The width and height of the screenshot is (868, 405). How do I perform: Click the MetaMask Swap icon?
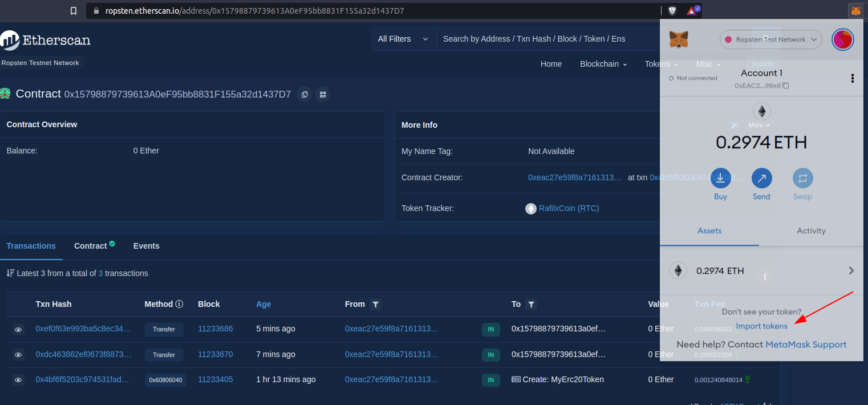[x=802, y=178]
